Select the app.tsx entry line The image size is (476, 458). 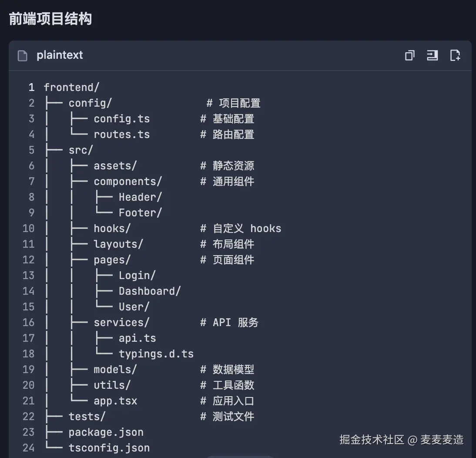(115, 401)
